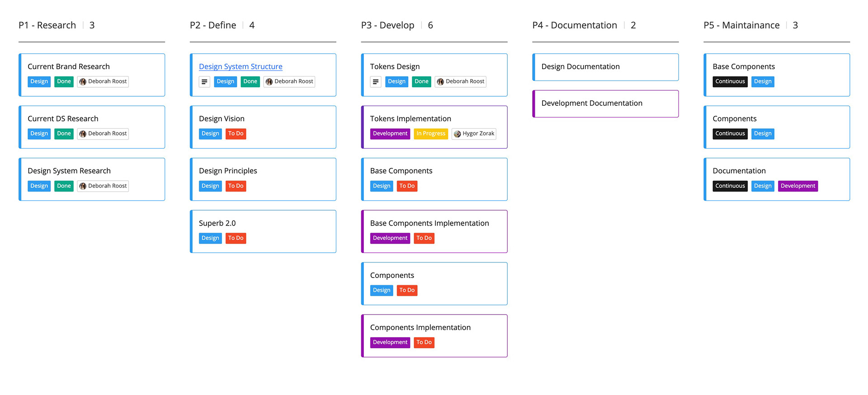Viewport: 868px width, 395px height.
Task: Open the Components Implementation card title
Action: [x=420, y=328]
